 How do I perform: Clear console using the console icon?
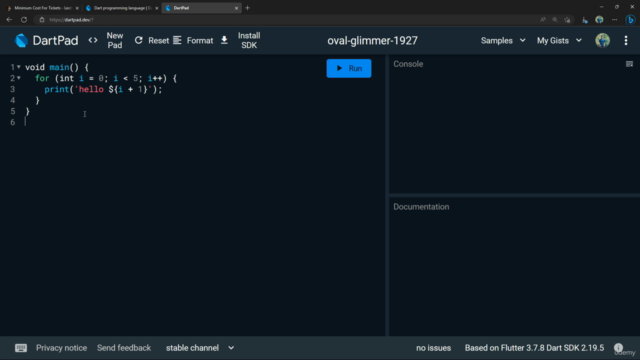(x=629, y=64)
